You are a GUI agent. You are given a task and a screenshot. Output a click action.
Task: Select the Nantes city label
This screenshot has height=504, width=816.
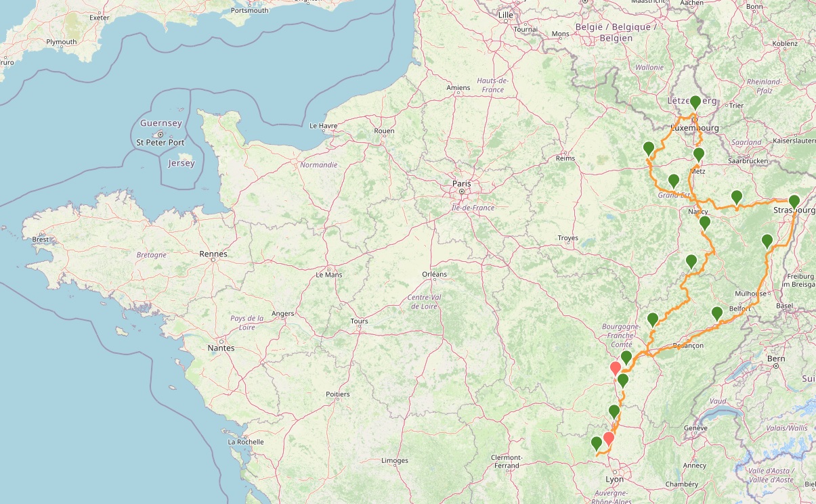click(221, 348)
